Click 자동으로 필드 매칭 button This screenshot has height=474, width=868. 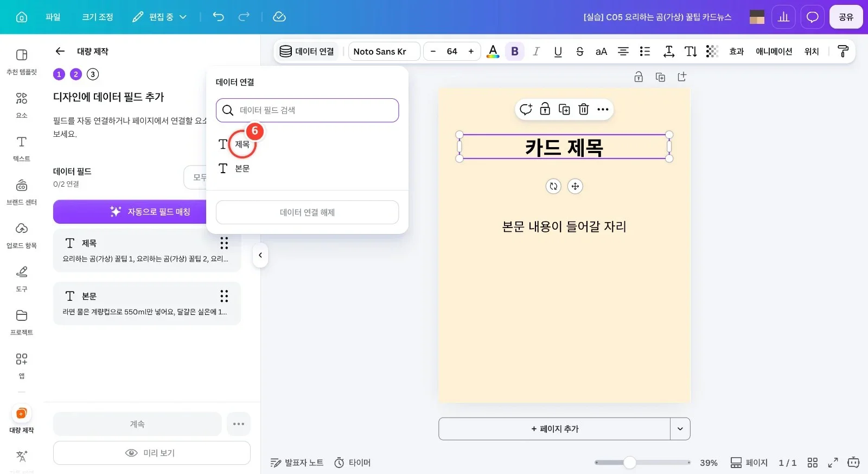pos(130,212)
